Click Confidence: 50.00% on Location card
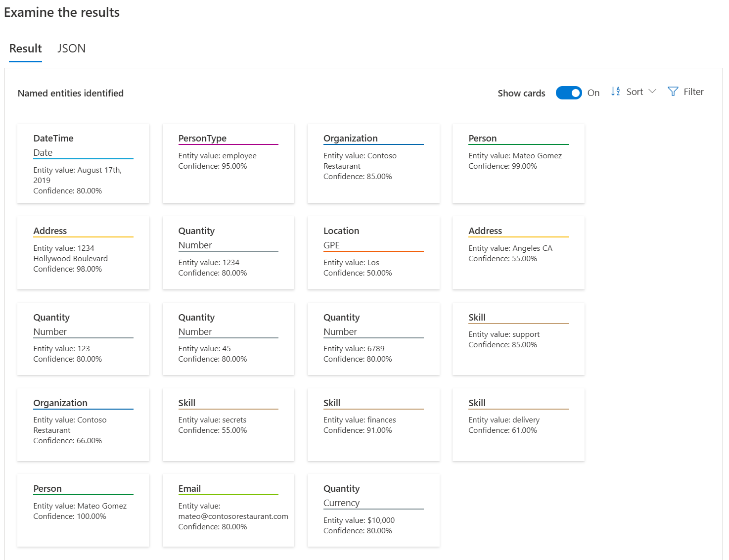729x560 pixels. pyautogui.click(x=358, y=273)
